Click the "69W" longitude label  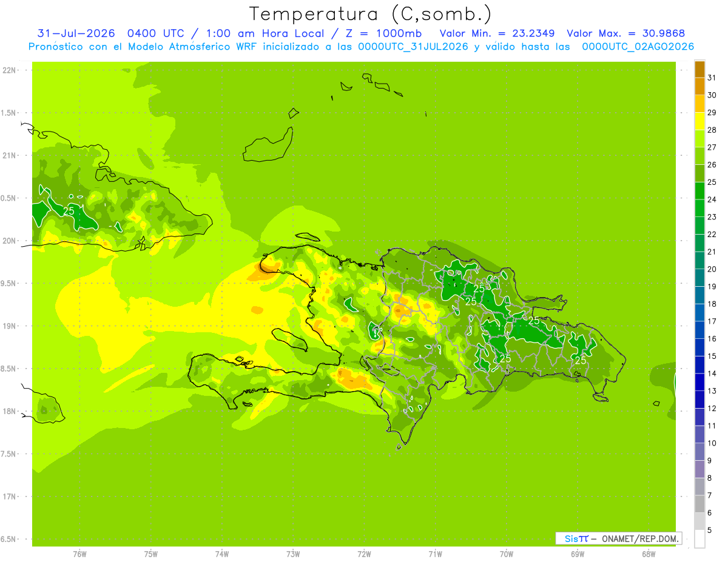[578, 555]
